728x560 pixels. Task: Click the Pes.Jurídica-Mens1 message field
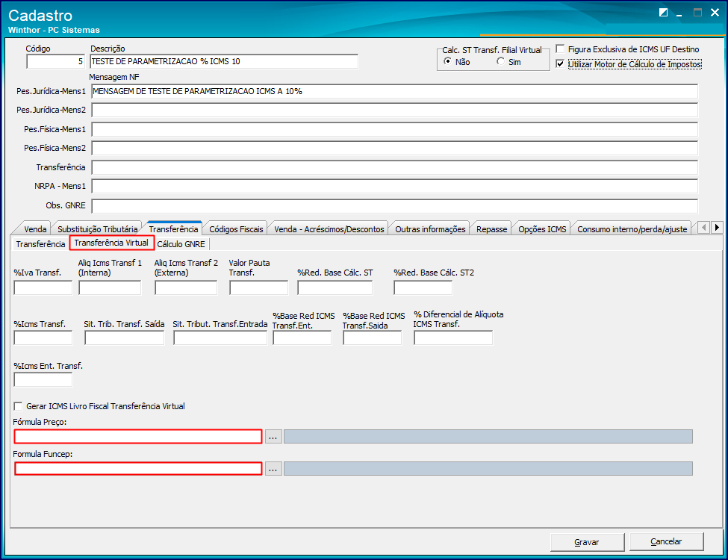pos(395,92)
